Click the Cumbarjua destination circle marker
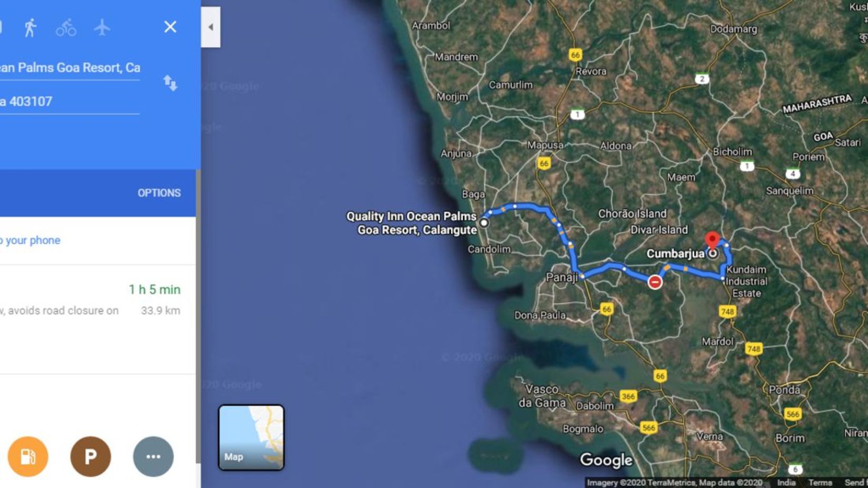Viewport: 868px width, 488px height. pyautogui.click(x=713, y=253)
